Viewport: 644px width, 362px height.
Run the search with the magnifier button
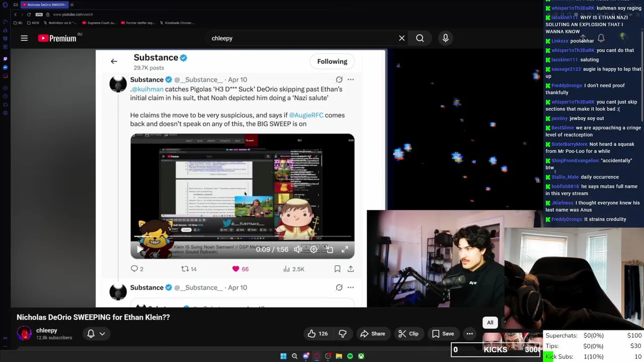point(420,38)
